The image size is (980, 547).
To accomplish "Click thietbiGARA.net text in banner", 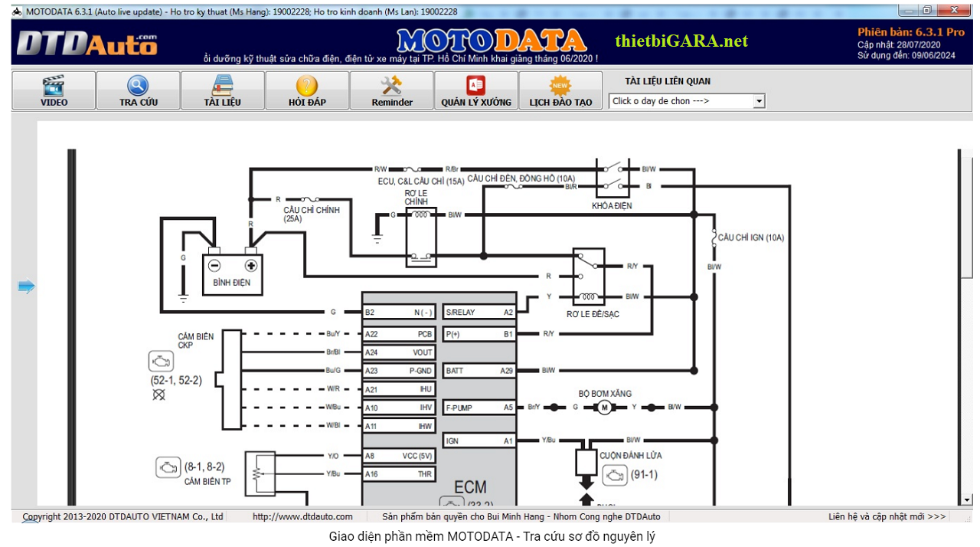I will pyautogui.click(x=681, y=41).
